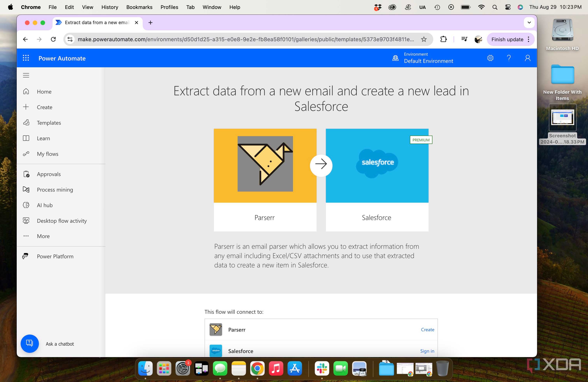Click the Parserr origami bird logo tile
The height and width of the screenshot is (382, 588).
point(265,164)
